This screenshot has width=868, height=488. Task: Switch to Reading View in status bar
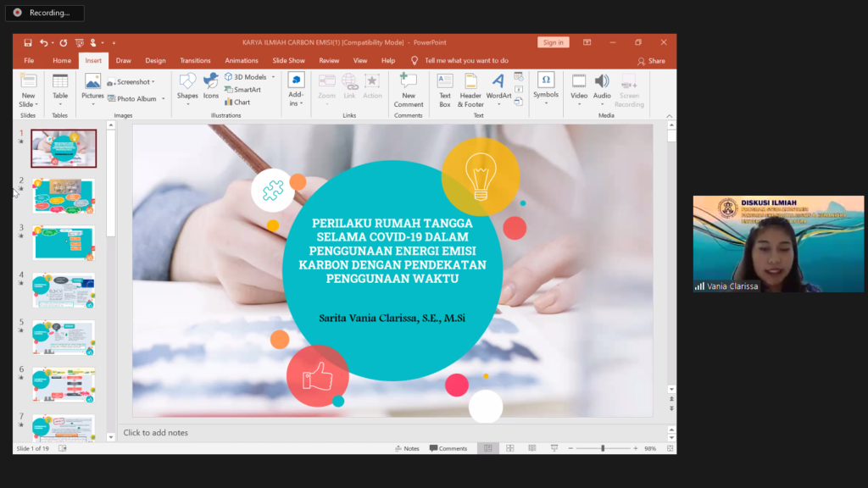531,448
